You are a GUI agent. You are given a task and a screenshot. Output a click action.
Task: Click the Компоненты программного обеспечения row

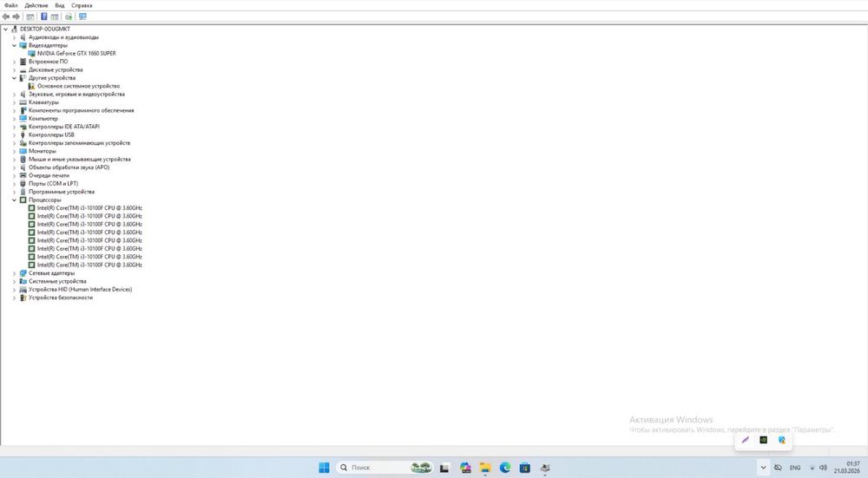(x=81, y=111)
